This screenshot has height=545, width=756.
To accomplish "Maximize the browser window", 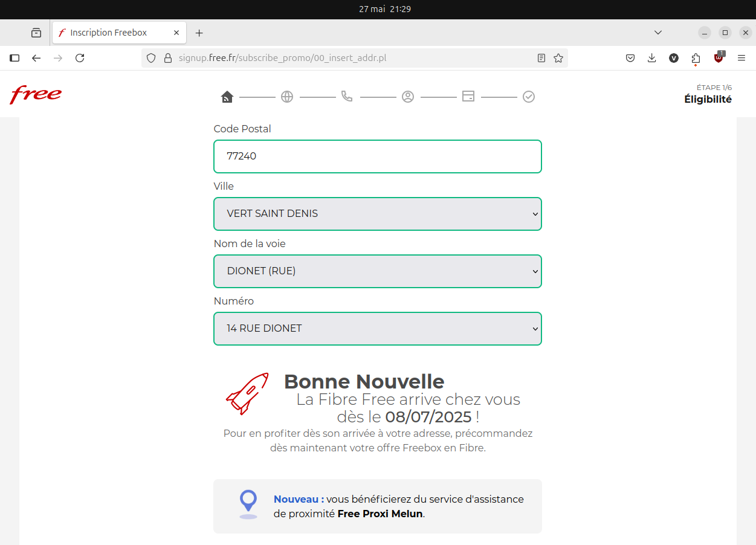I will pos(725,33).
